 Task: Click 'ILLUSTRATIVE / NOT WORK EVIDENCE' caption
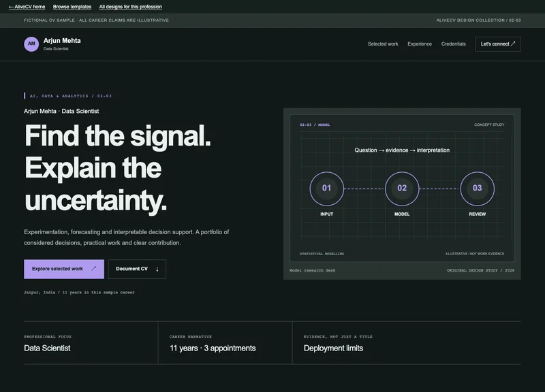tap(475, 254)
